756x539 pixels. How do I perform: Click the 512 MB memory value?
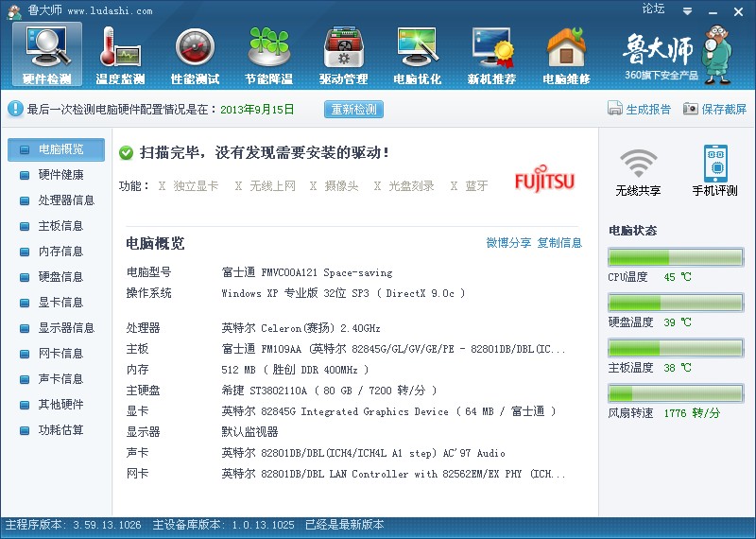[x=295, y=370]
